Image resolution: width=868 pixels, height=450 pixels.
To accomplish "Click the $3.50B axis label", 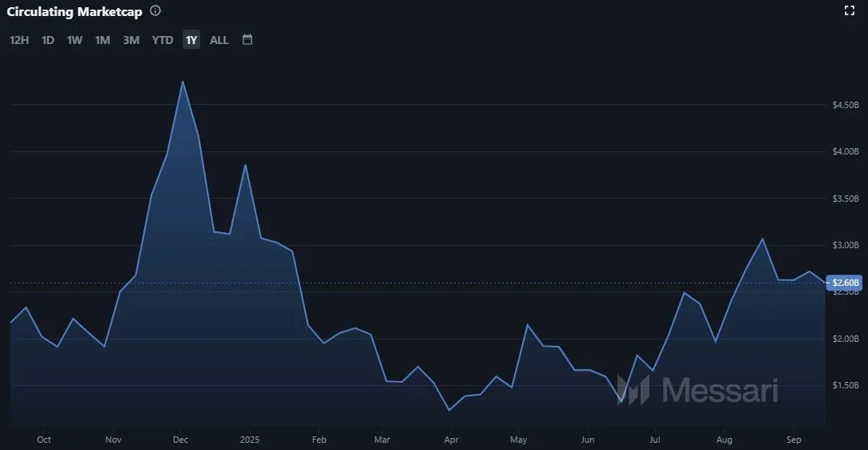I will [846, 198].
